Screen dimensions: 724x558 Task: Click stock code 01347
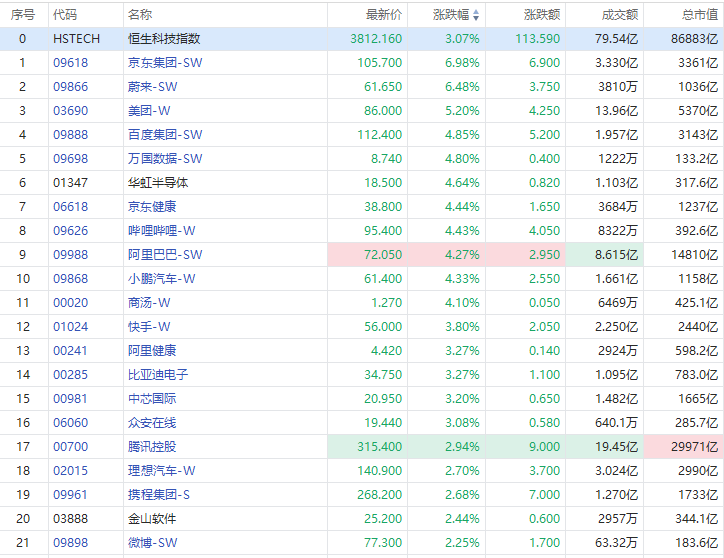click(x=70, y=183)
